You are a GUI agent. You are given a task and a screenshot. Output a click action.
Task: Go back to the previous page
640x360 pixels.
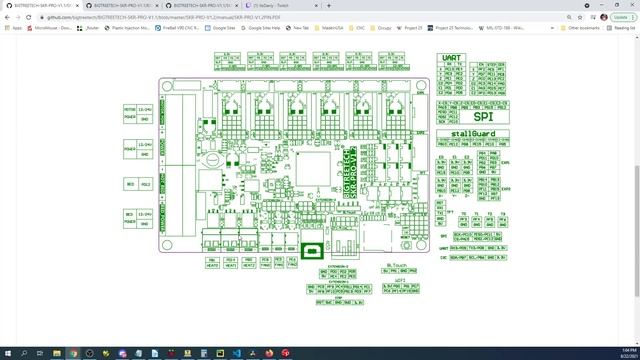[7, 18]
